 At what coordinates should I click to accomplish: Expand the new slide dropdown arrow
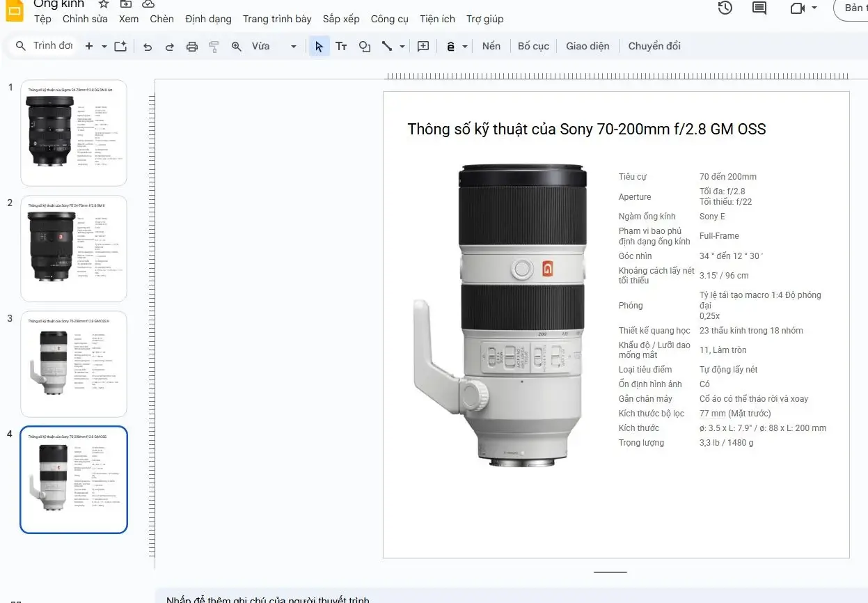(104, 47)
